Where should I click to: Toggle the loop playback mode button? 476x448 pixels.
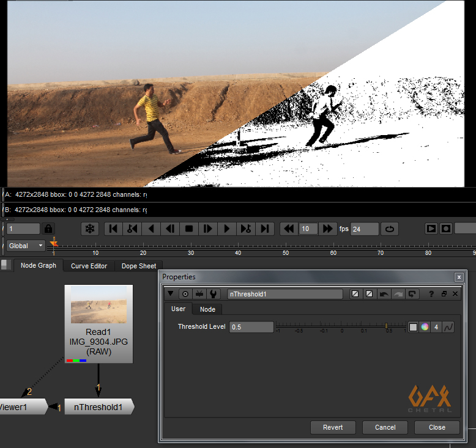point(389,229)
